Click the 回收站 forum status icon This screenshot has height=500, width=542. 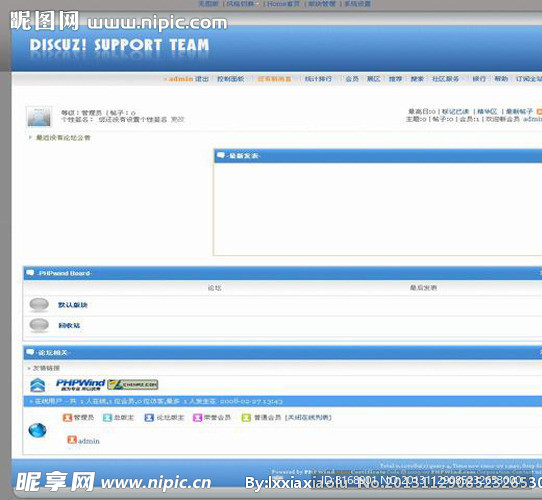[x=39, y=325]
